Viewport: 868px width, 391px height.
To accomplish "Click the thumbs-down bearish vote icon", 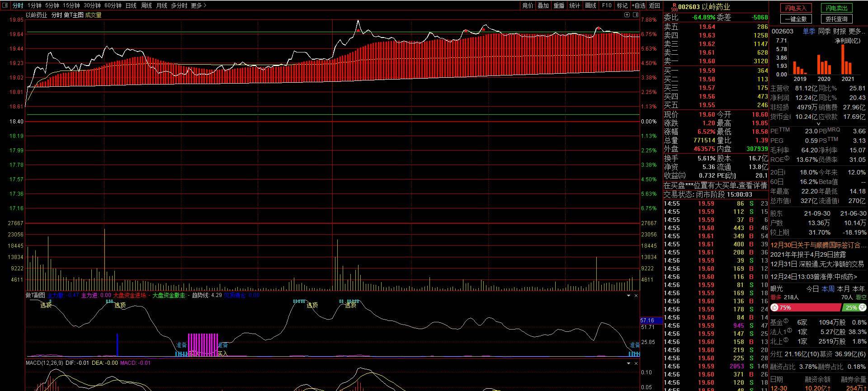I will (862, 307).
